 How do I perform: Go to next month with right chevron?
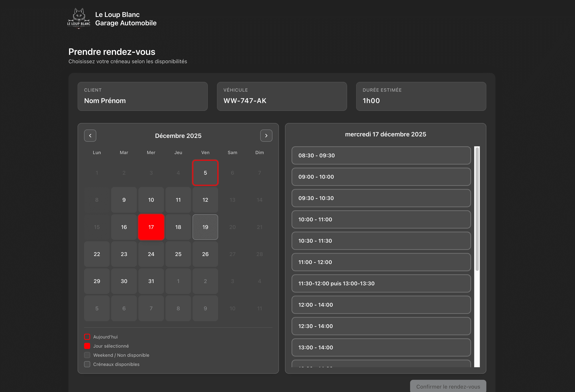point(266,136)
